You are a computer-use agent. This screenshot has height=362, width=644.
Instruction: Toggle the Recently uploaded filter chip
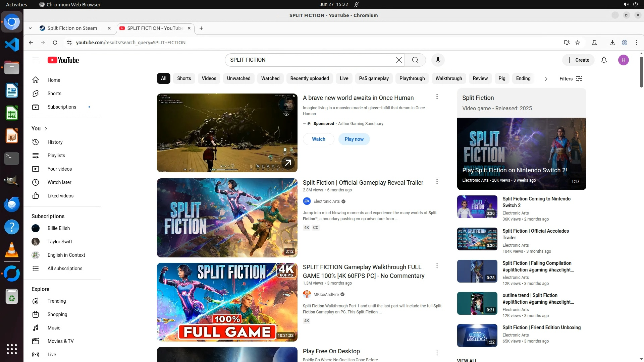[x=309, y=78]
